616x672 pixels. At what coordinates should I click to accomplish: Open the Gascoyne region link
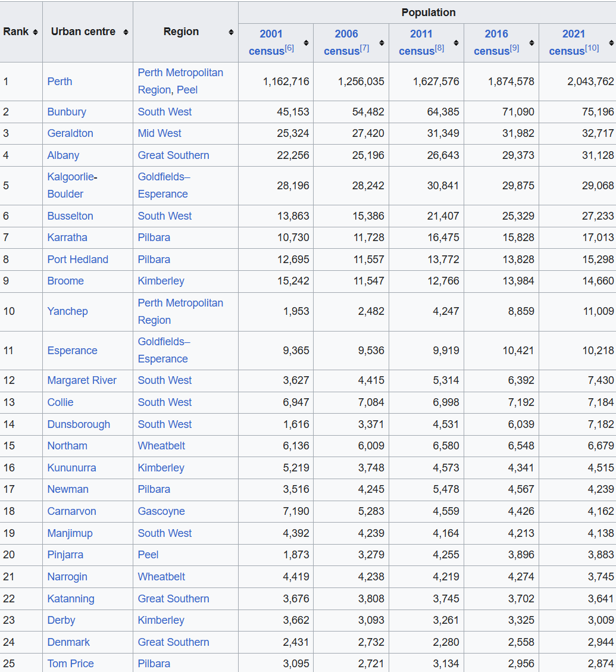[161, 511]
